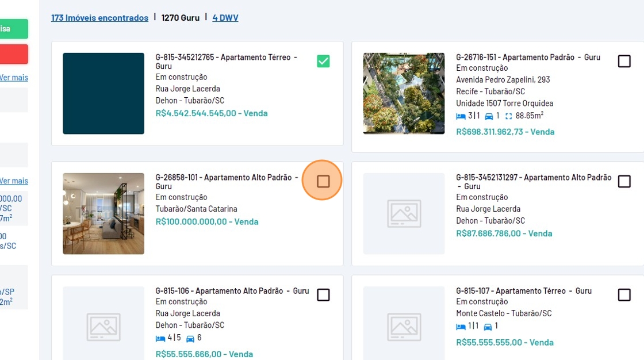Click the car icon in listing G-26716-151
Viewport: 644px width, 360px height.
489,116
